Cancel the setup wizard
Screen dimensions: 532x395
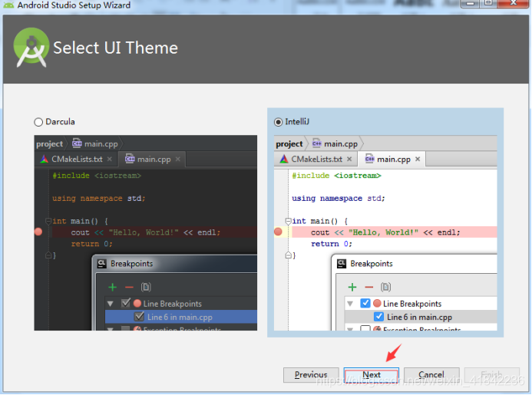click(x=431, y=375)
